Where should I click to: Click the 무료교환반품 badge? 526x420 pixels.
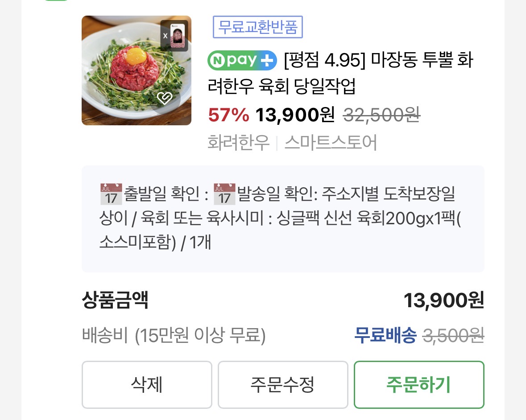[x=258, y=28]
